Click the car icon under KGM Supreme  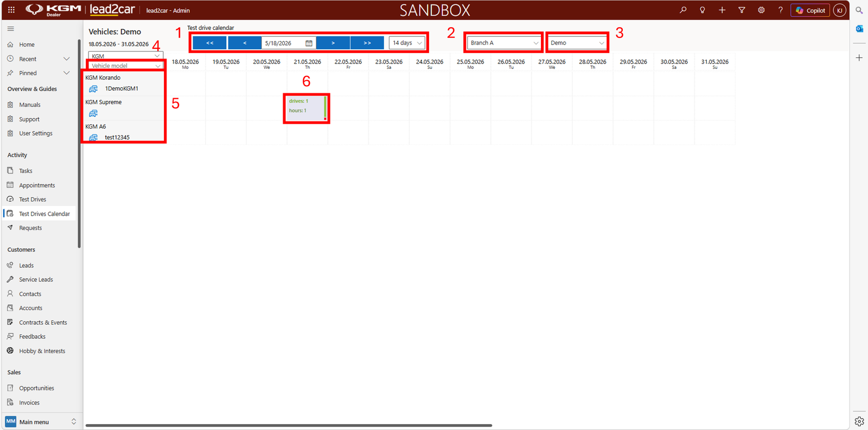(93, 113)
